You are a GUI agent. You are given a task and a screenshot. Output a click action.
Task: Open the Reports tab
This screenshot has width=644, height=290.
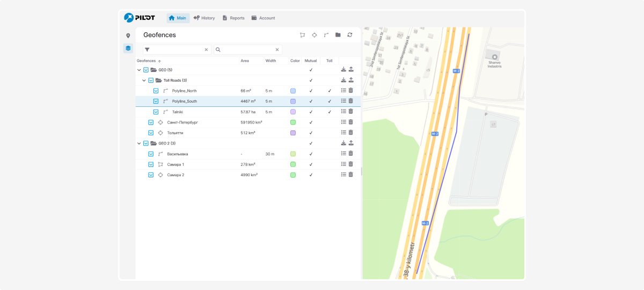(233, 18)
